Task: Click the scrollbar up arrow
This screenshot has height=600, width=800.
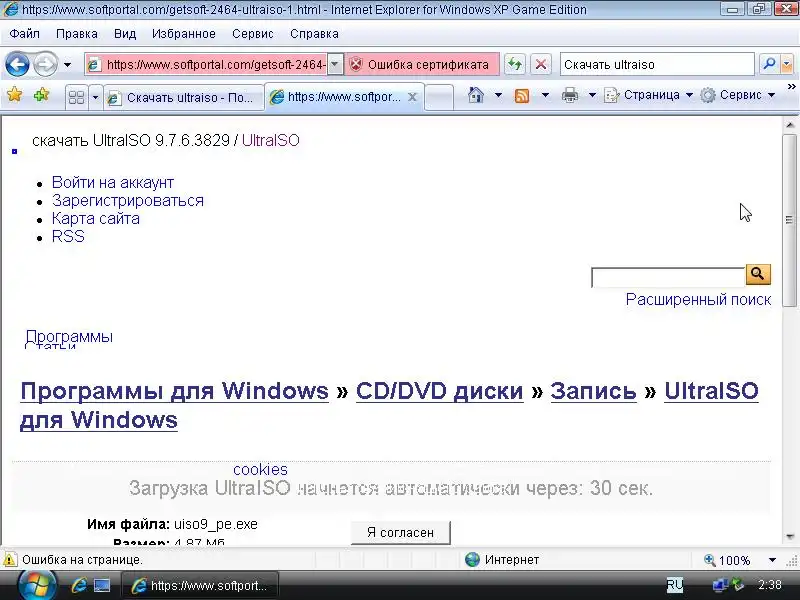Action: 790,125
